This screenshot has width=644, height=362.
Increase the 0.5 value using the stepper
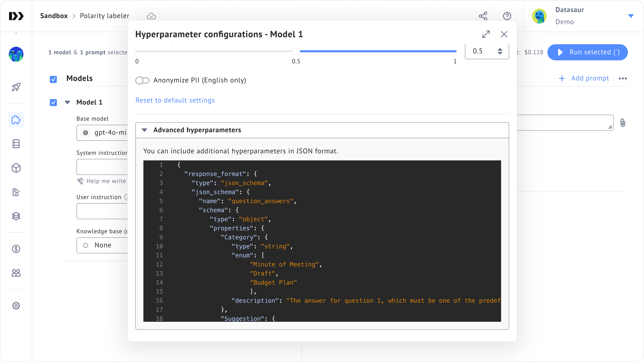[500, 49]
